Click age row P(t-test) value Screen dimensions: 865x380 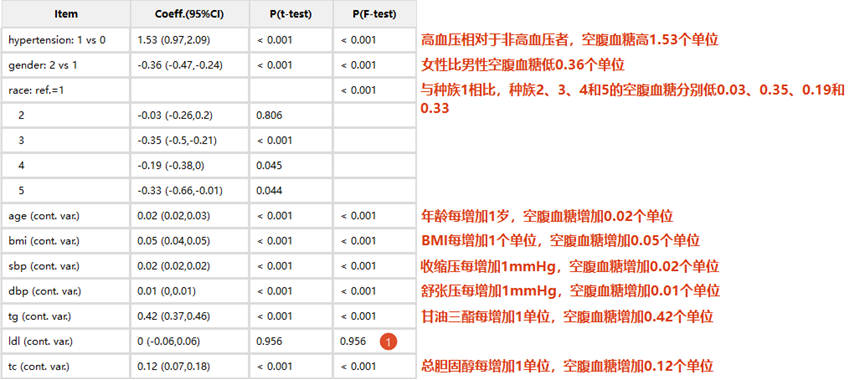[274, 216]
